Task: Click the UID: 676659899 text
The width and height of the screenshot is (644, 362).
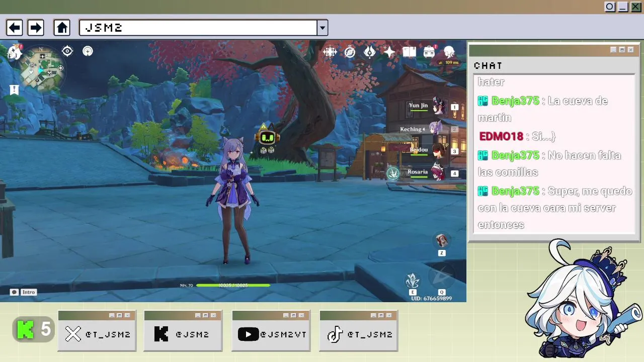Action: (431, 299)
